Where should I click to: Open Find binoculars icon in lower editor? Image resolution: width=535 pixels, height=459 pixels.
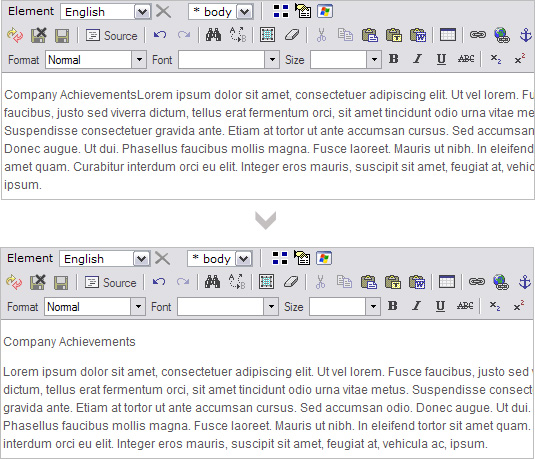tap(212, 282)
